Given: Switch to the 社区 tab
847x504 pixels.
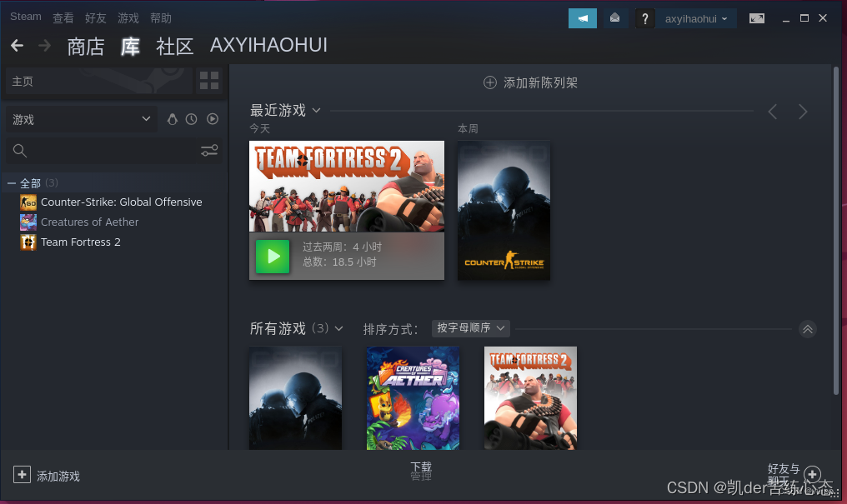Looking at the screenshot, I should [x=174, y=47].
